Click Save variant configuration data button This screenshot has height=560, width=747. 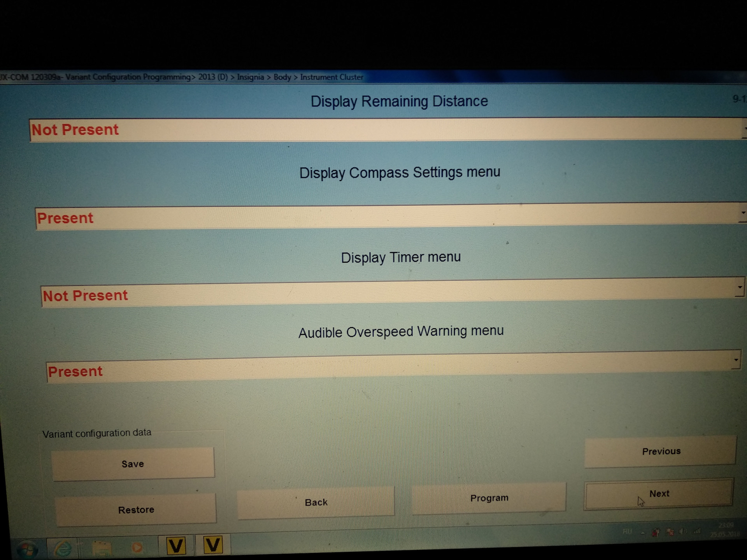pos(133,464)
